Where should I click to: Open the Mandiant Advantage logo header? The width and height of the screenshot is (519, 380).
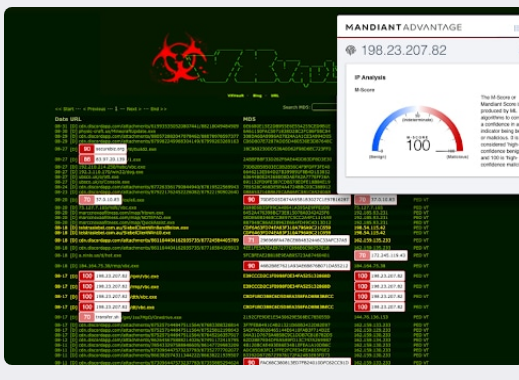pyautogui.click(x=403, y=27)
